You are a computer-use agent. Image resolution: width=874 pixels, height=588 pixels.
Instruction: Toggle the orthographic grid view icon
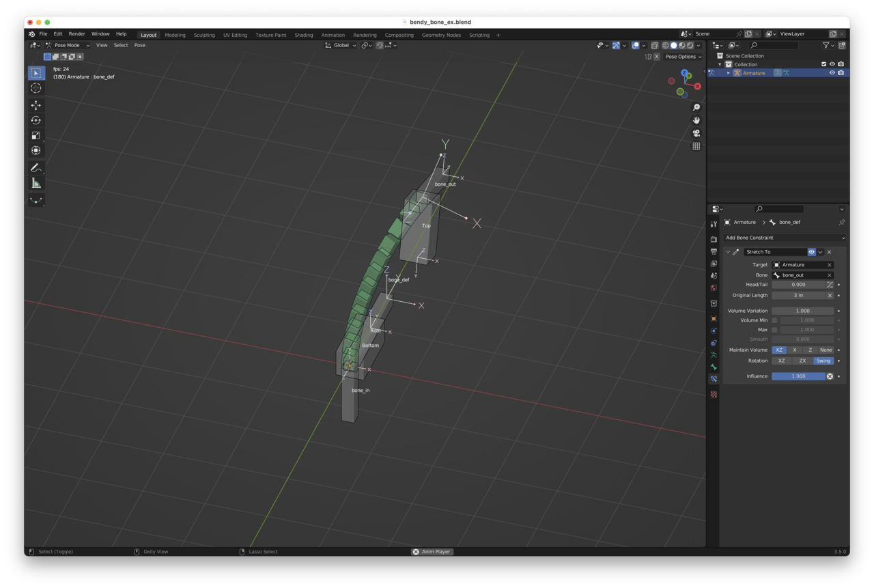(x=696, y=146)
